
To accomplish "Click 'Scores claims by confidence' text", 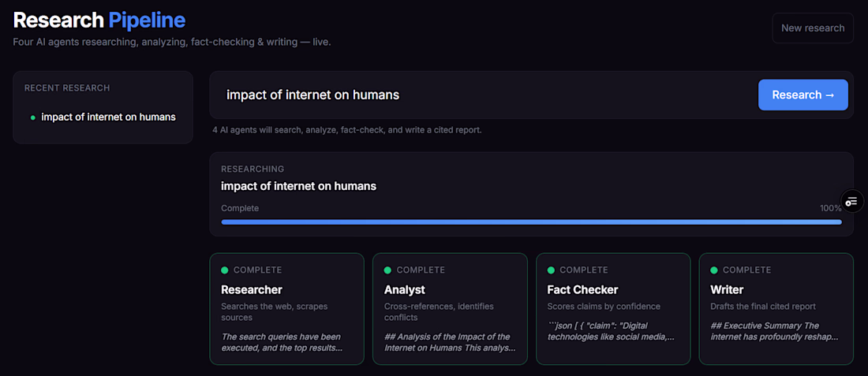I will click(x=604, y=307).
